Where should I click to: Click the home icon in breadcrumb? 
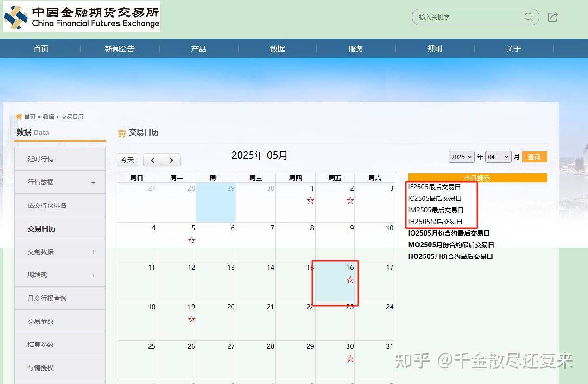[x=19, y=116]
